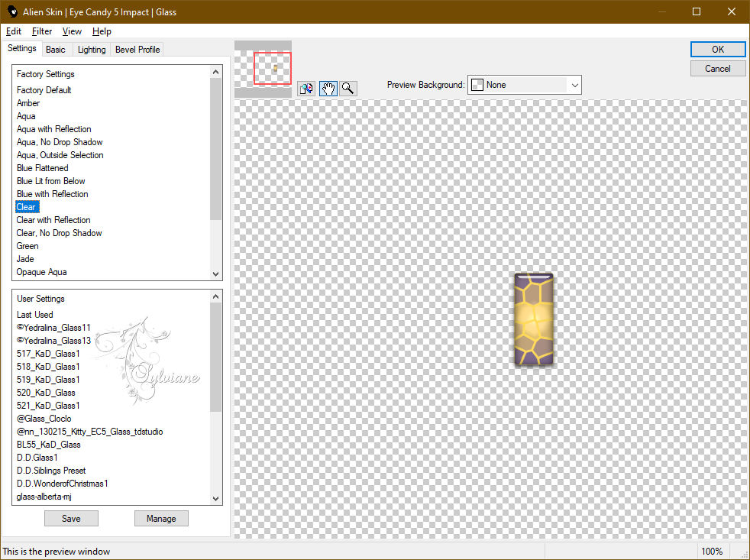The height and width of the screenshot is (560, 750).
Task: Switch to the Basic tab
Action: (56, 50)
